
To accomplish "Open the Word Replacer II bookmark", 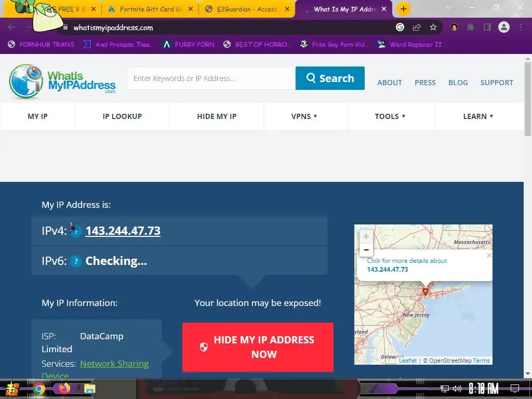I will click(410, 45).
